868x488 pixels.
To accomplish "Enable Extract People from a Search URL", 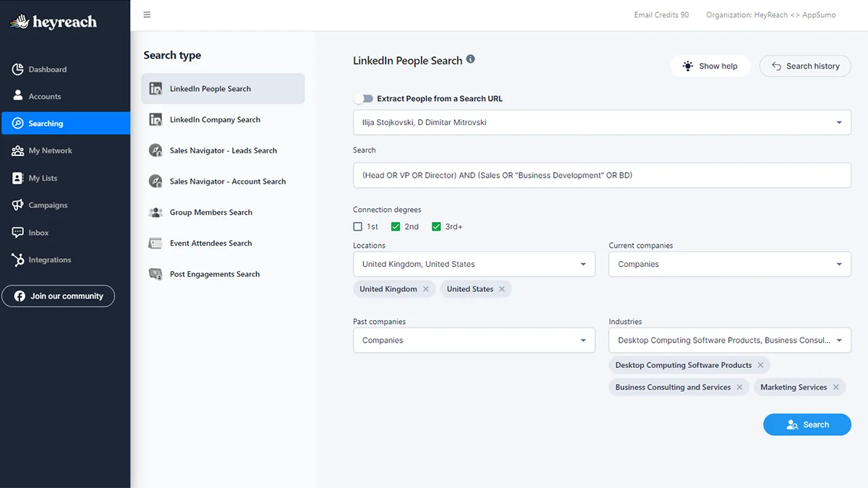I will click(x=363, y=98).
